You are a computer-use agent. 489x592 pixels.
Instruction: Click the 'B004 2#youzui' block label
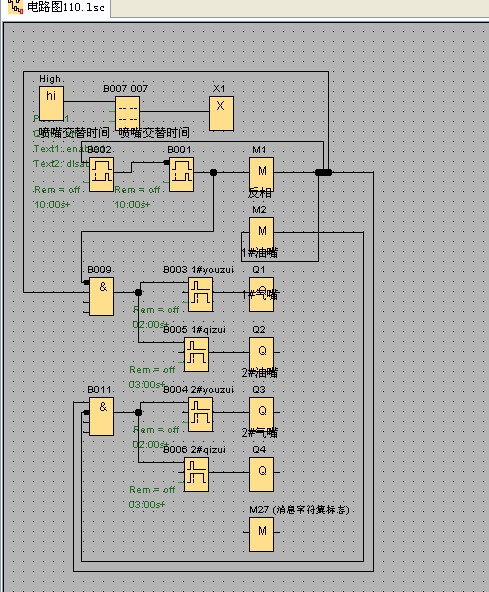tap(199, 389)
